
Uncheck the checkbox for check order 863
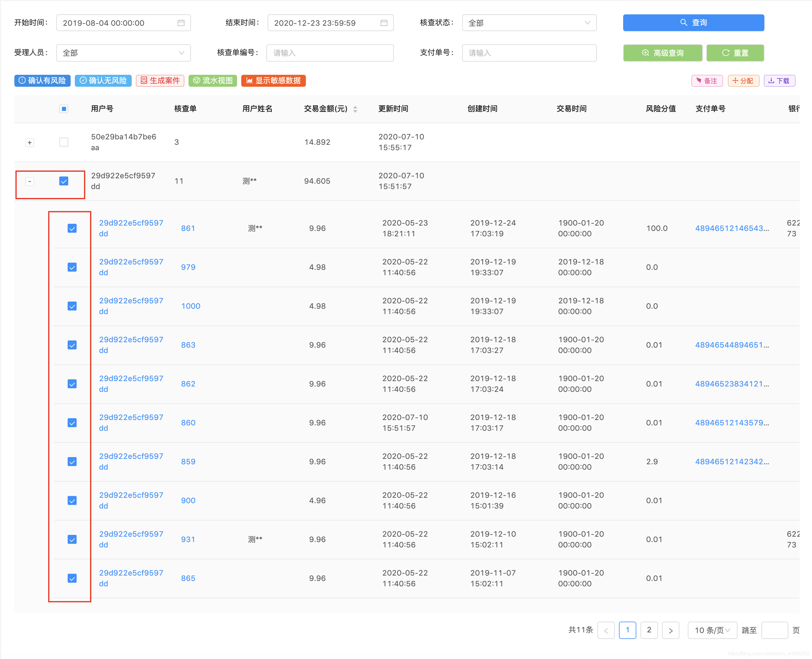(72, 345)
